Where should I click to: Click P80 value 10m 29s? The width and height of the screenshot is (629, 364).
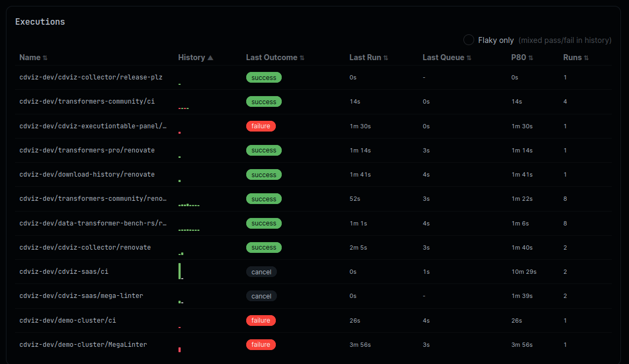pos(524,272)
